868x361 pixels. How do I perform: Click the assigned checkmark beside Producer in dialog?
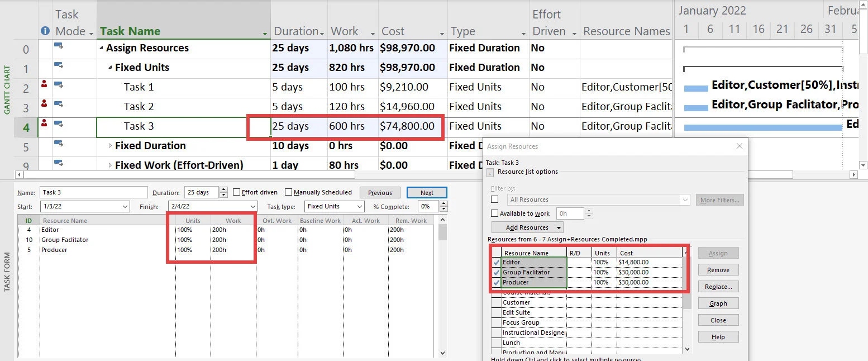tap(496, 282)
